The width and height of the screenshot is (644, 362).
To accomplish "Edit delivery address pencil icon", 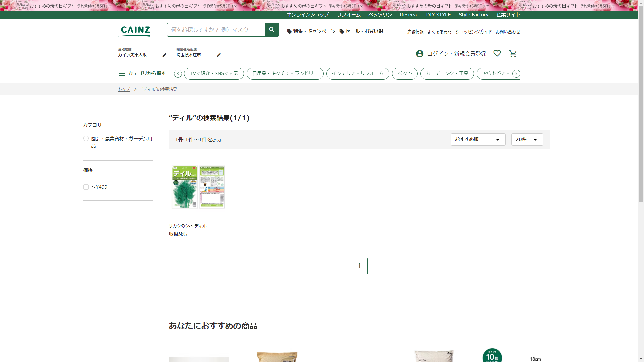I will (219, 55).
